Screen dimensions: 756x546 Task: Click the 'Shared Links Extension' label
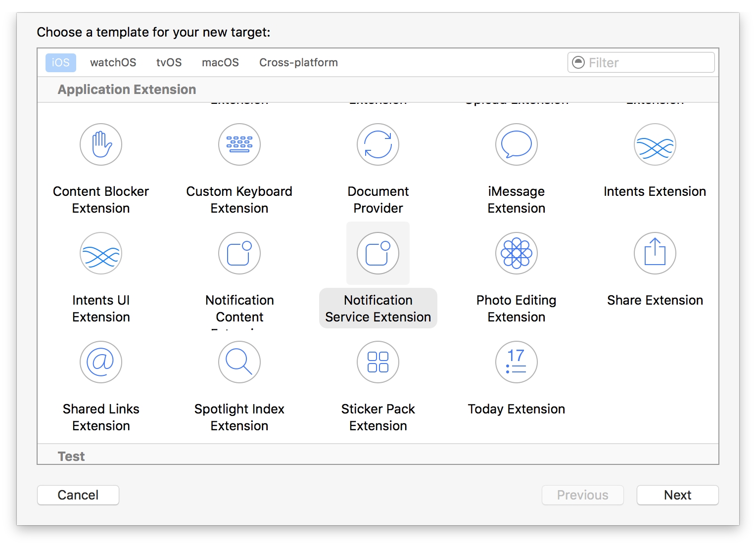101,417
